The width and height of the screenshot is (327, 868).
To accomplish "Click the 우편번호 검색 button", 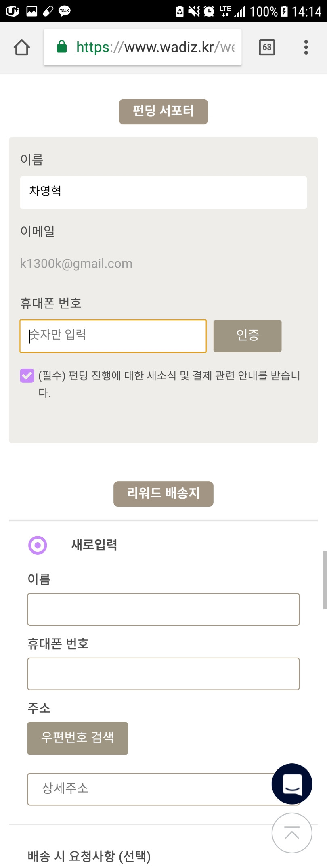I will pos(78,738).
